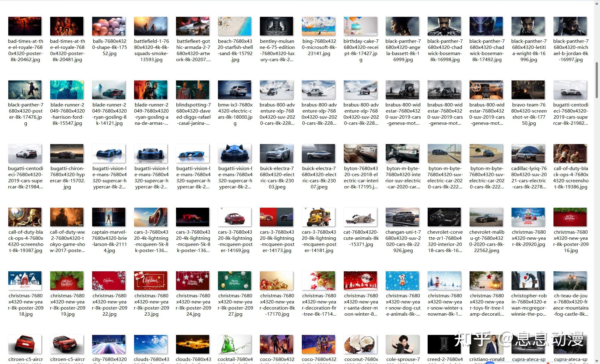Select the christopher-robin ewan-mcgregor wallpaper
This screenshot has width=600, height=364.
click(x=528, y=280)
